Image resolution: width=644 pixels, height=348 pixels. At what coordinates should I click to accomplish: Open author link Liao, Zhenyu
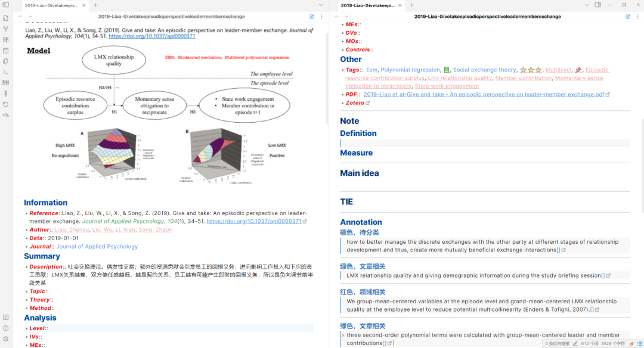[x=72, y=230]
